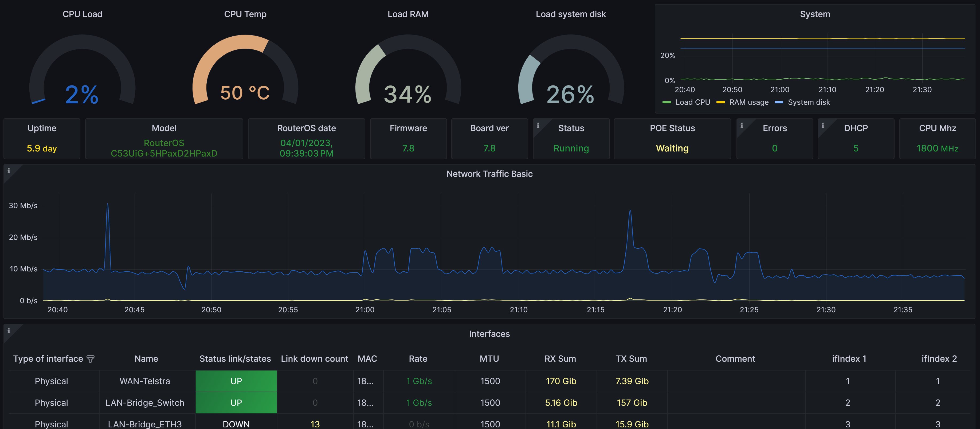Sort table by Link down count column
980x429 pixels.
[314, 358]
